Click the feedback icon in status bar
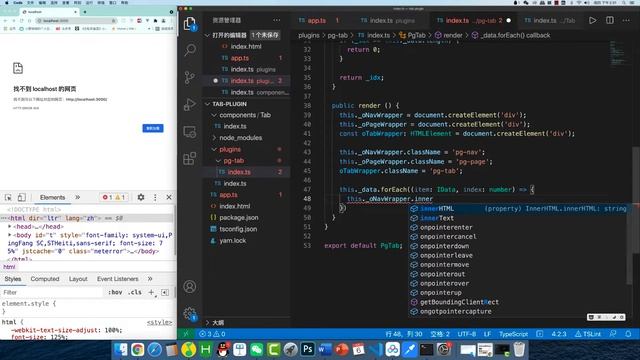This screenshot has height=360, width=640. click(x=613, y=334)
